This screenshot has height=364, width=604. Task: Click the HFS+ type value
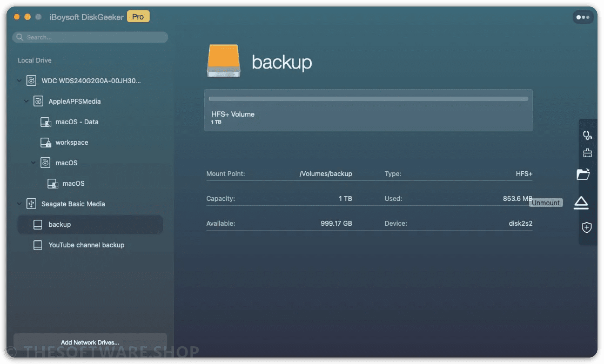pos(524,174)
